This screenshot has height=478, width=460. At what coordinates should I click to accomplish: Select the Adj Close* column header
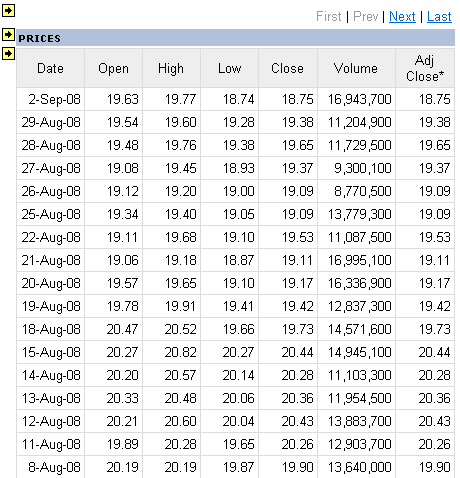(425, 68)
